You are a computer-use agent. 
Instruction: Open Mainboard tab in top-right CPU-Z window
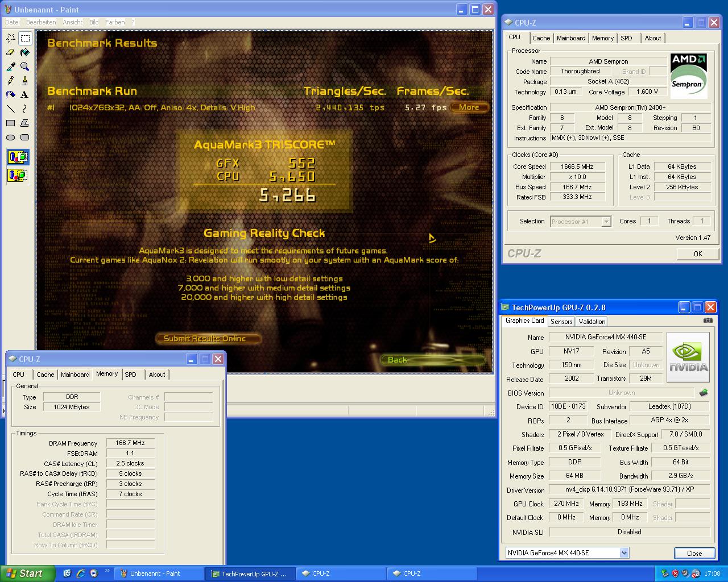[x=571, y=38]
